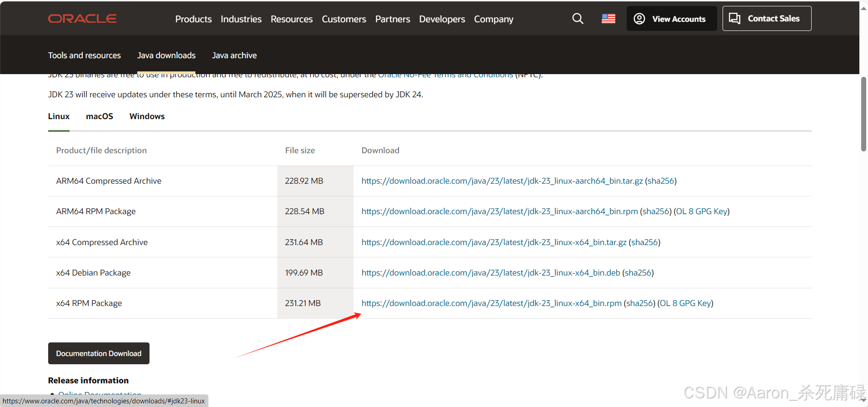Go to Tools and resources

(85, 55)
